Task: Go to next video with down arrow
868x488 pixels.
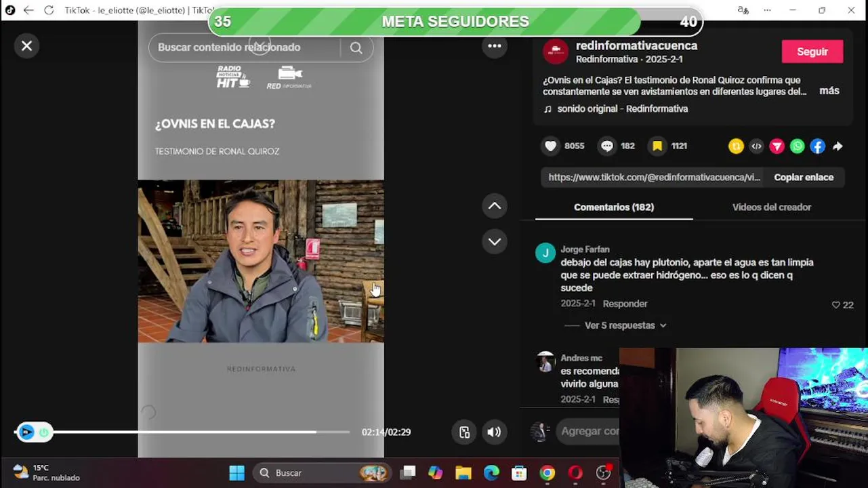Action: click(495, 241)
